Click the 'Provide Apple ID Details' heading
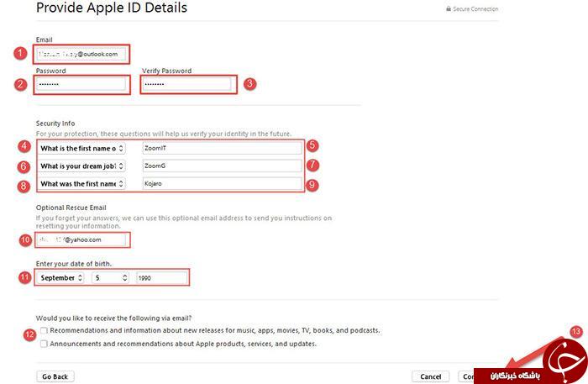Viewport: 588px width, 384px height. (x=112, y=8)
